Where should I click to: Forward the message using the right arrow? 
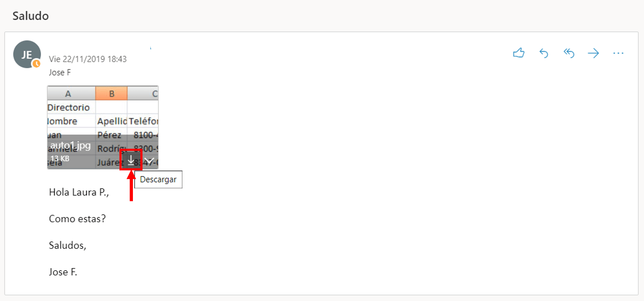pos(593,53)
